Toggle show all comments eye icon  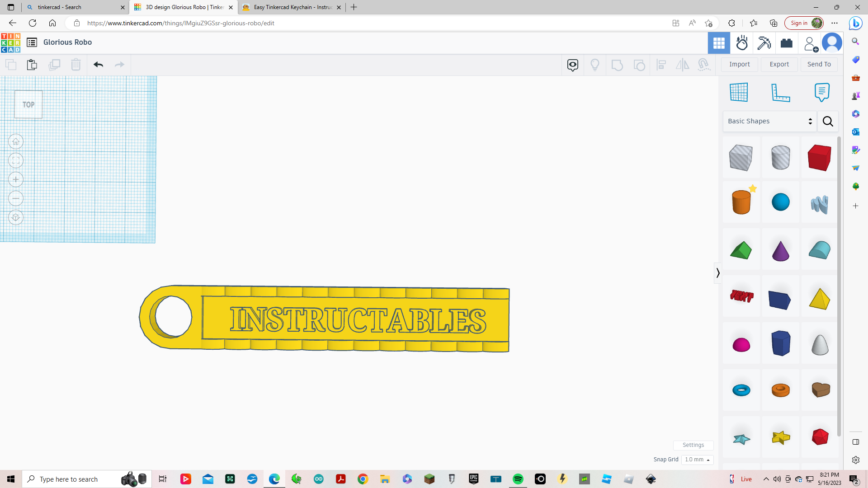(572, 65)
